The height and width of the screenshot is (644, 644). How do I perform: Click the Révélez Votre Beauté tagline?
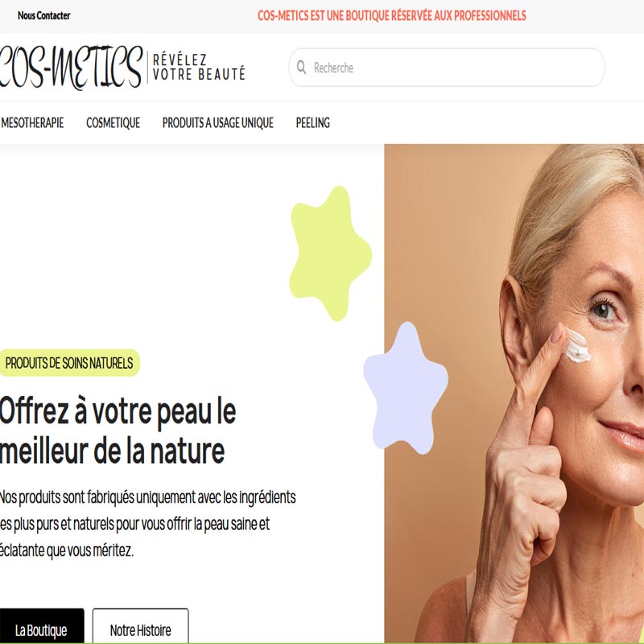(x=199, y=67)
